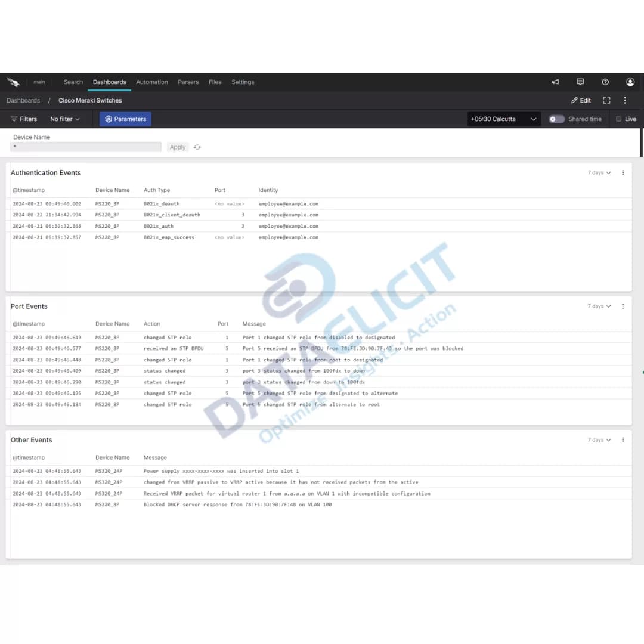Open the Search tab
This screenshot has height=644, width=644.
[73, 82]
